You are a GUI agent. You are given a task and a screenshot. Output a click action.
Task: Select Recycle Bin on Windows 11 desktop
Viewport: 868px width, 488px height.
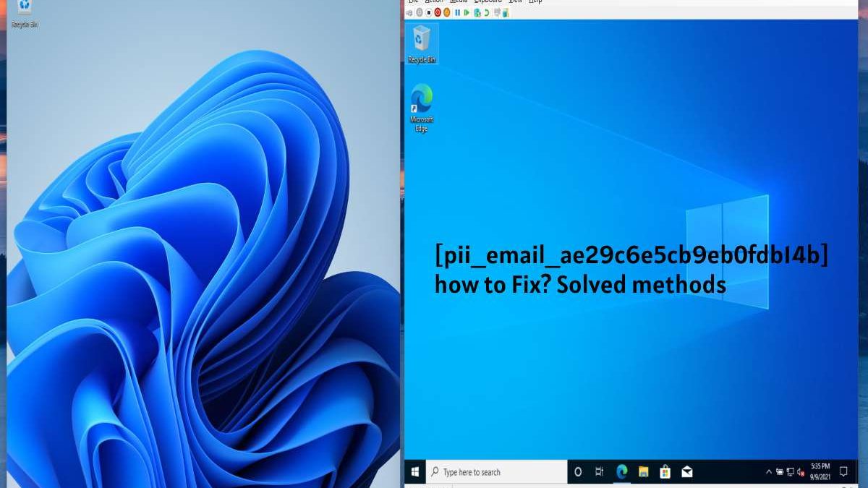(25, 14)
